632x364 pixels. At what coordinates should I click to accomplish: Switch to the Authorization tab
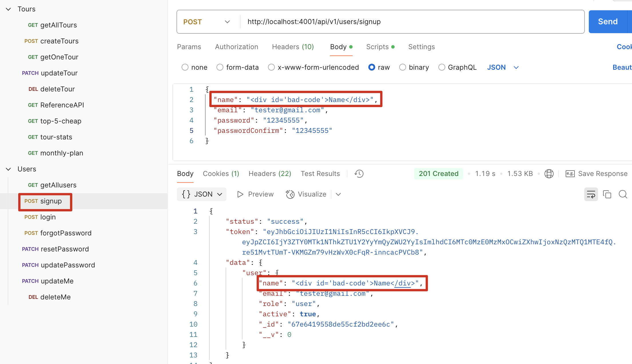click(x=236, y=47)
